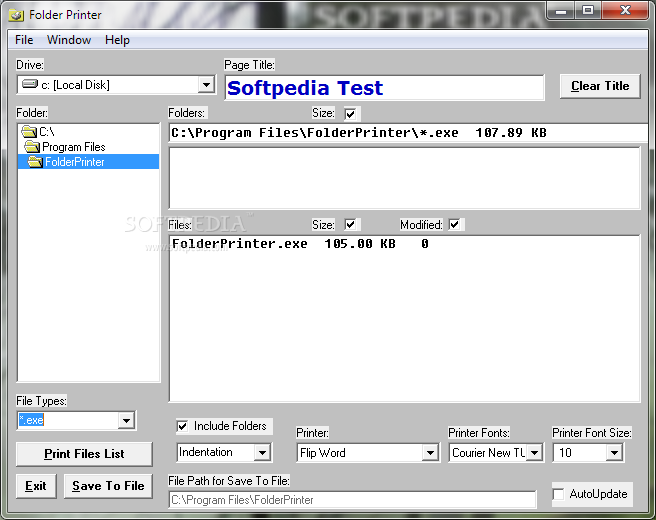Click the local disk drive icon
The width and height of the screenshot is (656, 520).
pos(30,84)
